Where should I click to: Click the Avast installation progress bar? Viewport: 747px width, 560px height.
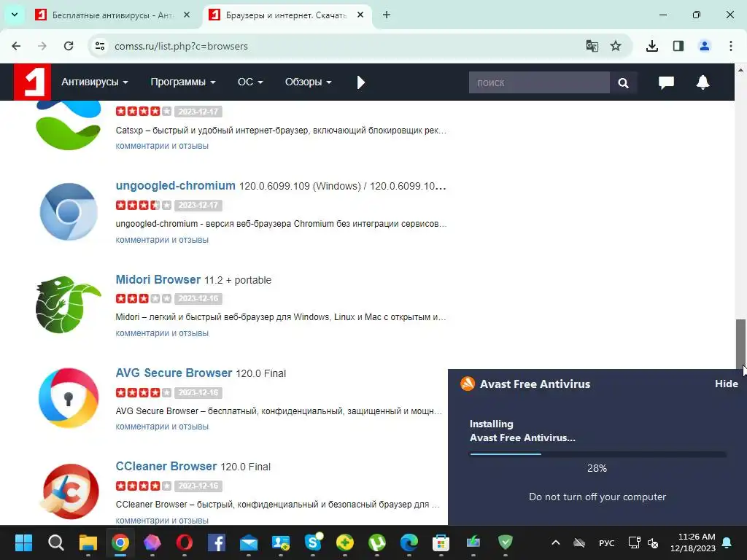[598, 454]
